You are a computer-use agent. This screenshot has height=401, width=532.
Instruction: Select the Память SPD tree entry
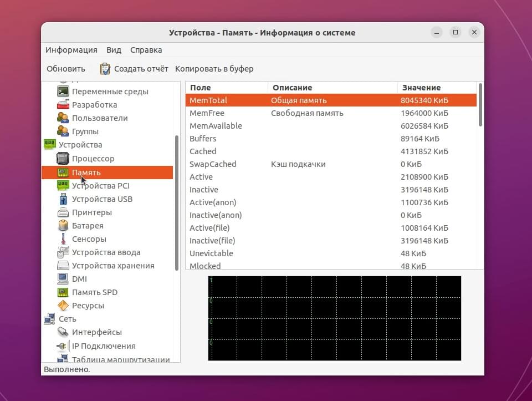click(x=95, y=292)
